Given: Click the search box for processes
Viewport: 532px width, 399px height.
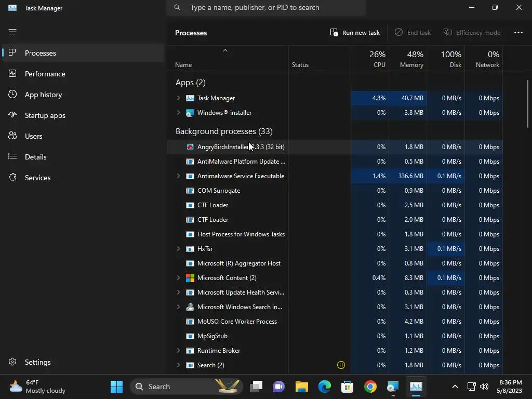Looking at the screenshot, I should [266, 7].
